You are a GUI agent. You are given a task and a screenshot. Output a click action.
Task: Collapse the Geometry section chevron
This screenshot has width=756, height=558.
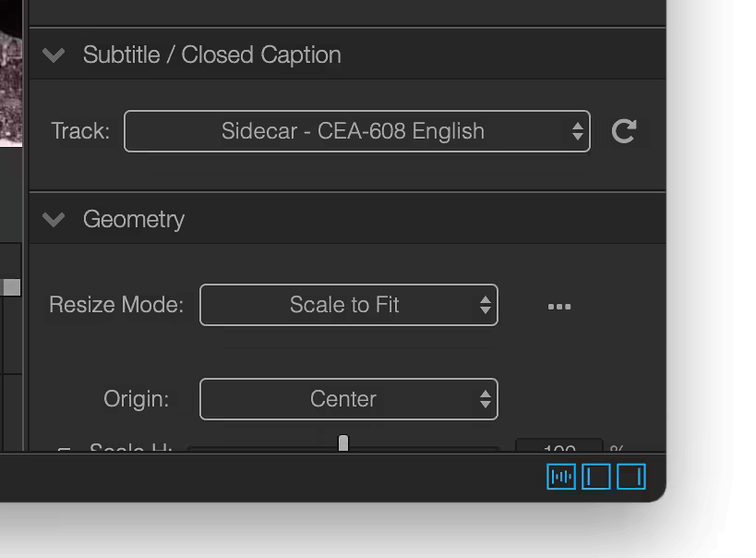[54, 220]
